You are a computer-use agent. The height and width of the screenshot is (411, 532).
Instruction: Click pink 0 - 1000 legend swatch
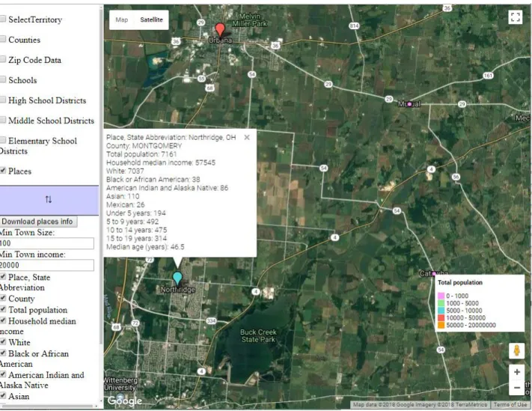tap(441, 296)
